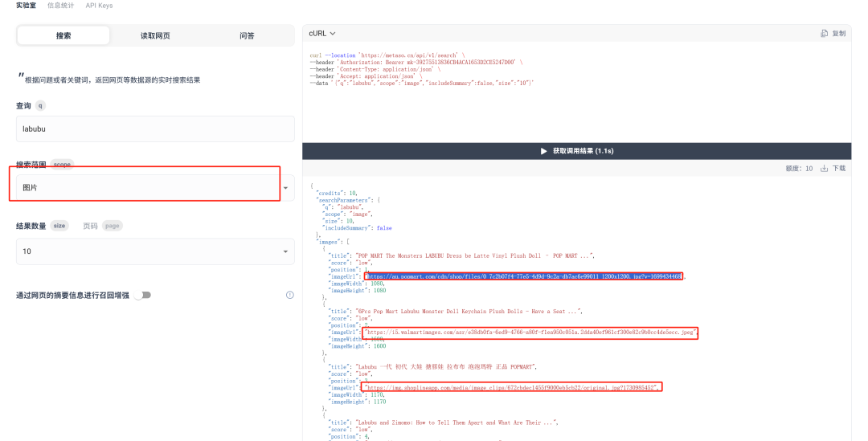Image resolution: width=868 pixels, height=441 pixels.
Task: Click the title "POP MART The Monsters LABUBU Dress"
Action: (x=477, y=255)
